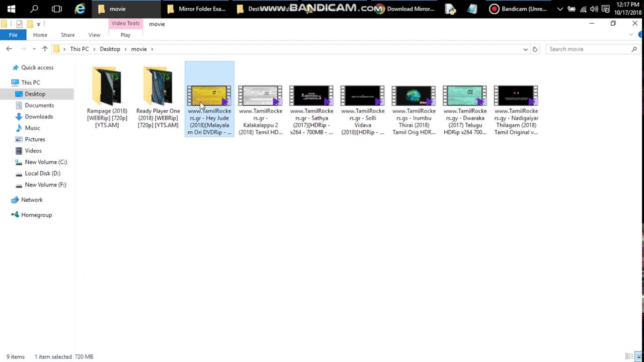The height and width of the screenshot is (362, 644).
Task: Open Music in navigation pane
Action: click(32, 128)
